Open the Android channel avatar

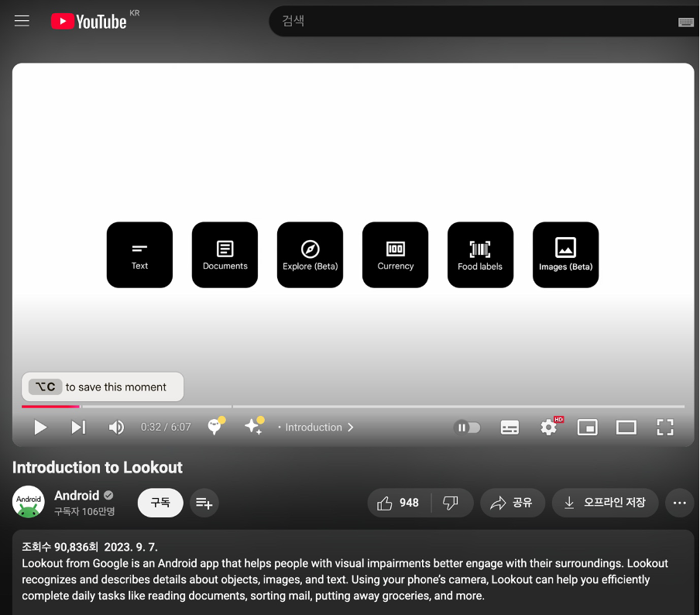pos(28,502)
